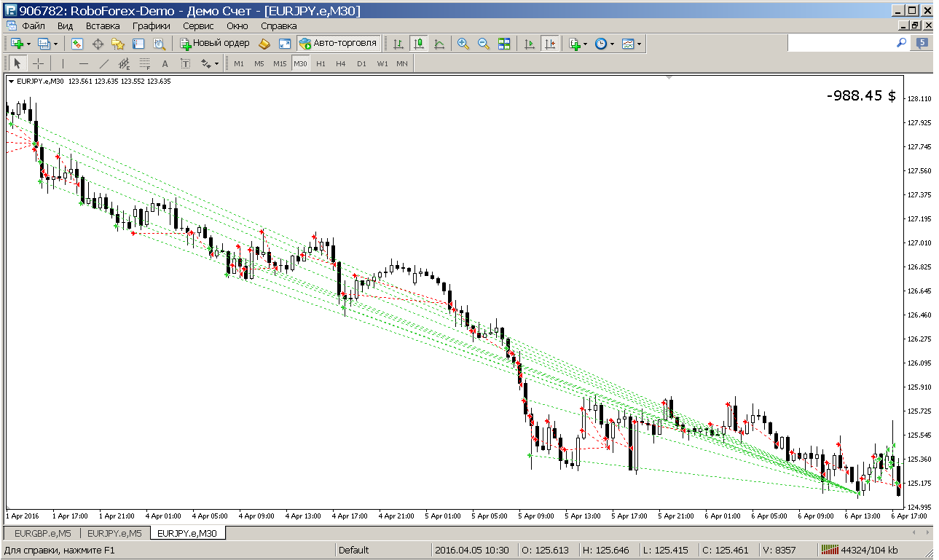Viewport: 939px width, 560px height.
Task: Select the trendline tool
Action: point(103,63)
